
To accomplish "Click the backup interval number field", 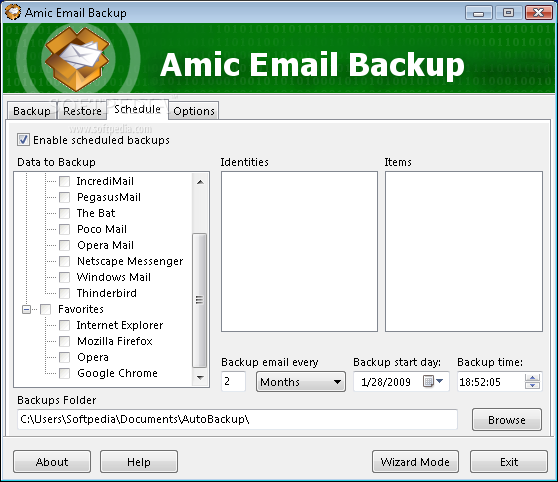I will [233, 382].
